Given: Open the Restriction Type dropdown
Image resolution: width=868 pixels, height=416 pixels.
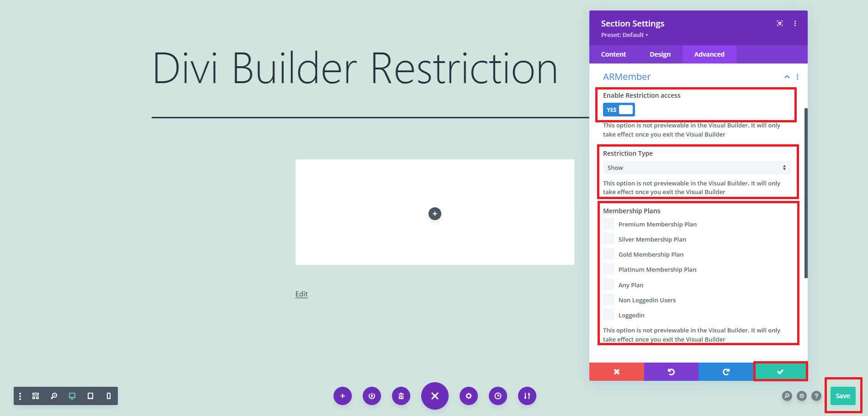Looking at the screenshot, I should (696, 168).
